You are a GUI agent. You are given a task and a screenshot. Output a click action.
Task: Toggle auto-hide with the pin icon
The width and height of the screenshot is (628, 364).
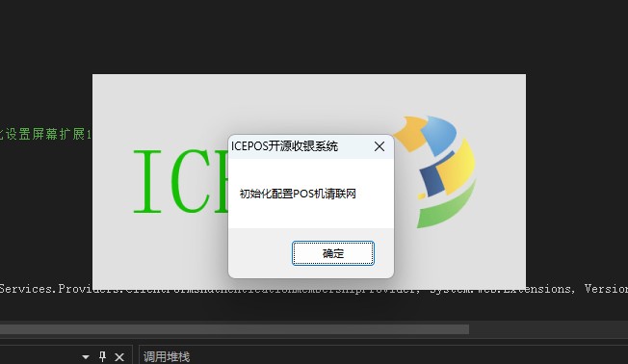point(102,356)
